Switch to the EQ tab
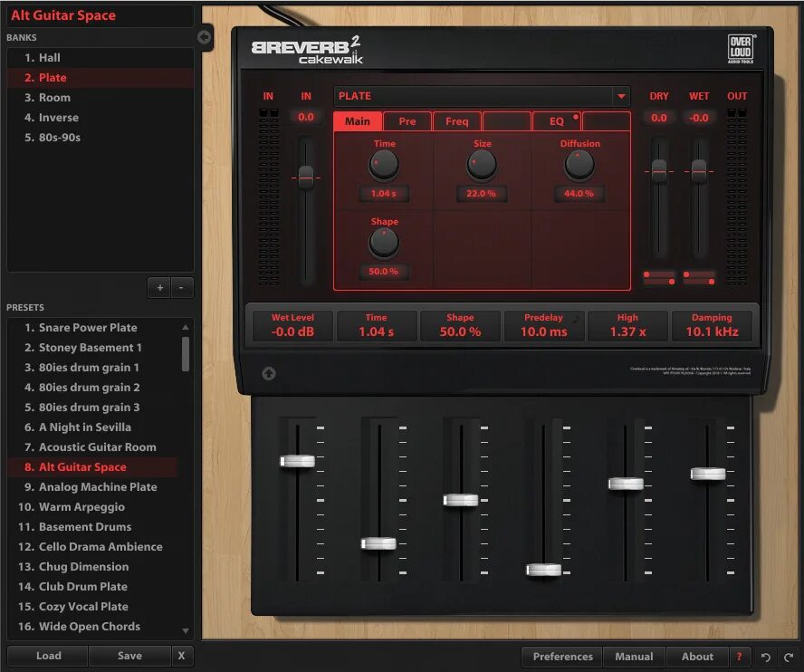 point(556,121)
